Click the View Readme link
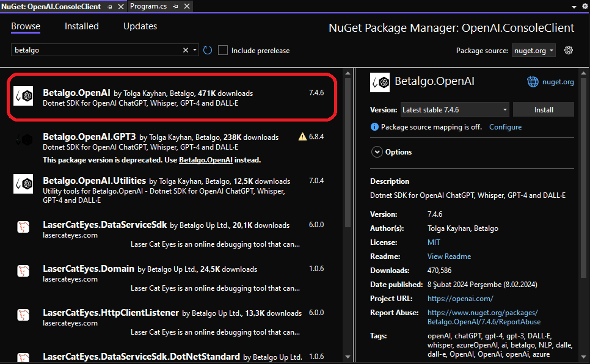 coord(449,256)
